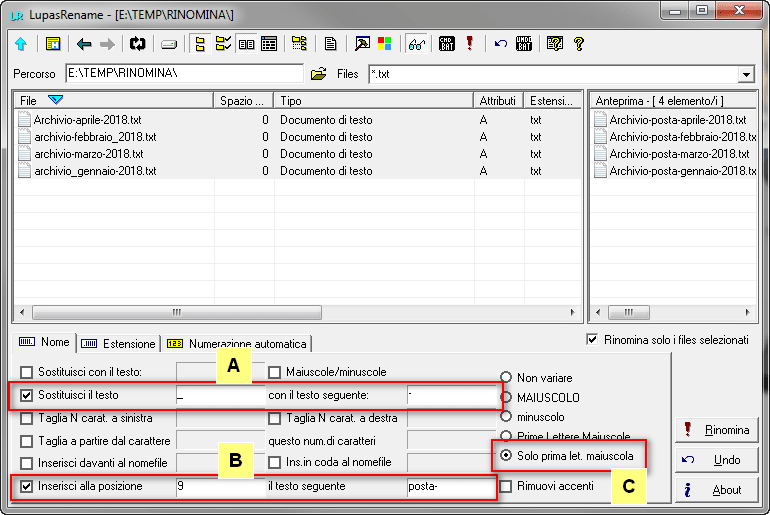Toggle the preview glasses icon
770x515 pixels.
pos(416,45)
